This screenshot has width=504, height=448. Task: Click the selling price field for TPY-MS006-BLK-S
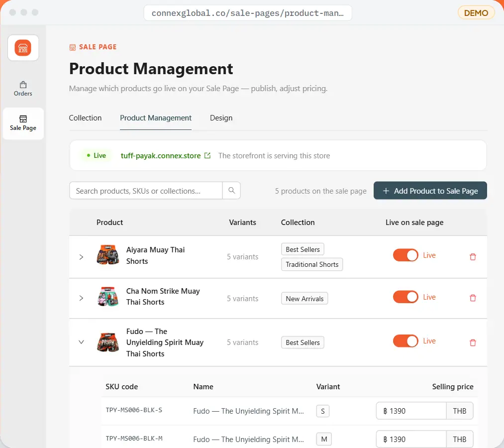point(411,411)
